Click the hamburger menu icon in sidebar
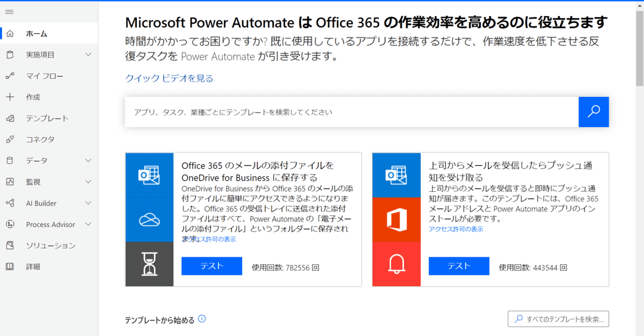This screenshot has width=644, height=336. pyautogui.click(x=10, y=12)
